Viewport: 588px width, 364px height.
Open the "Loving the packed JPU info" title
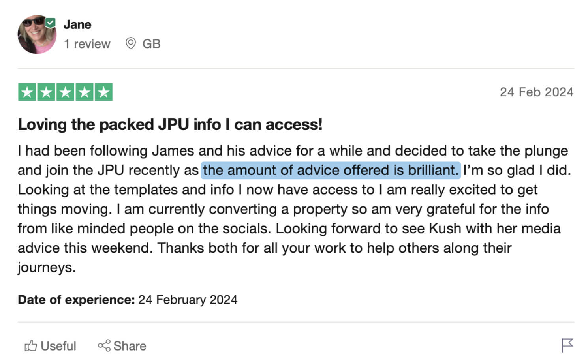(170, 125)
